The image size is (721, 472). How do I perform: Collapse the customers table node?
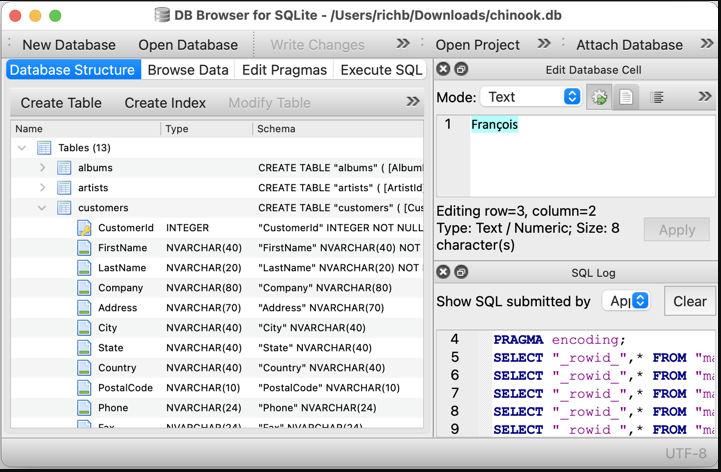click(43, 208)
